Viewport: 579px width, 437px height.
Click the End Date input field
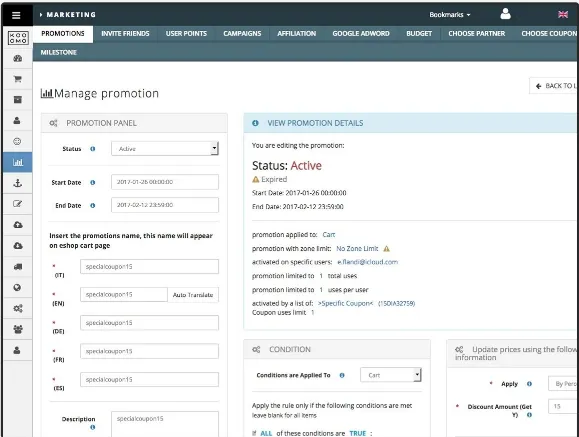point(165,205)
